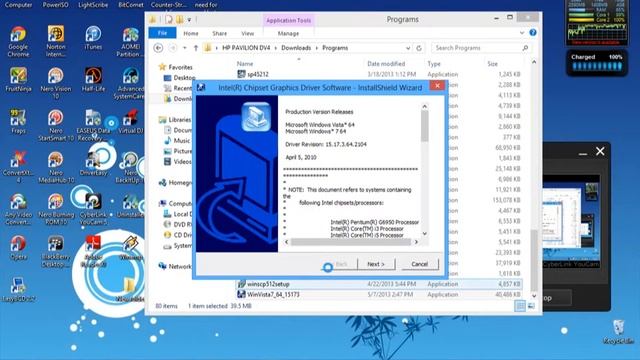Sort files by Date modified column
This screenshot has height=360, width=640.
pyautogui.click(x=386, y=64)
